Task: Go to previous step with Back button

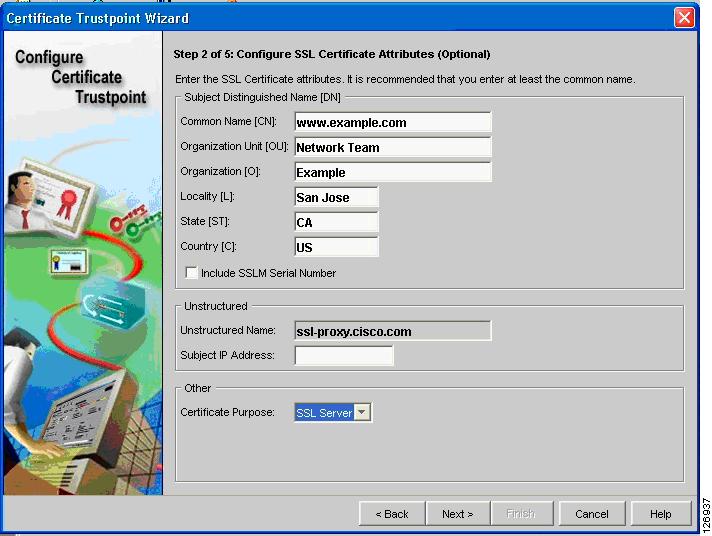Action: click(392, 514)
